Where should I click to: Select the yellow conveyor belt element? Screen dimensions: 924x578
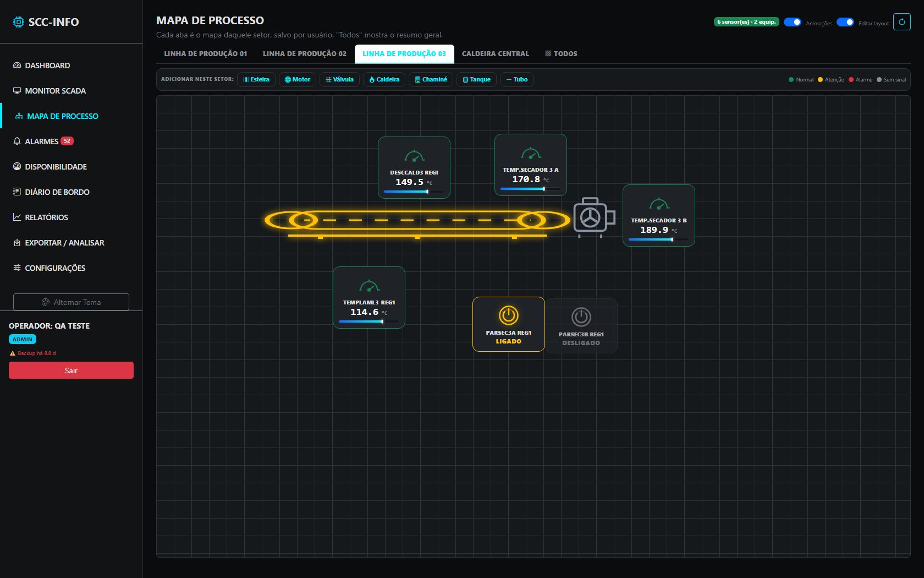click(x=417, y=223)
